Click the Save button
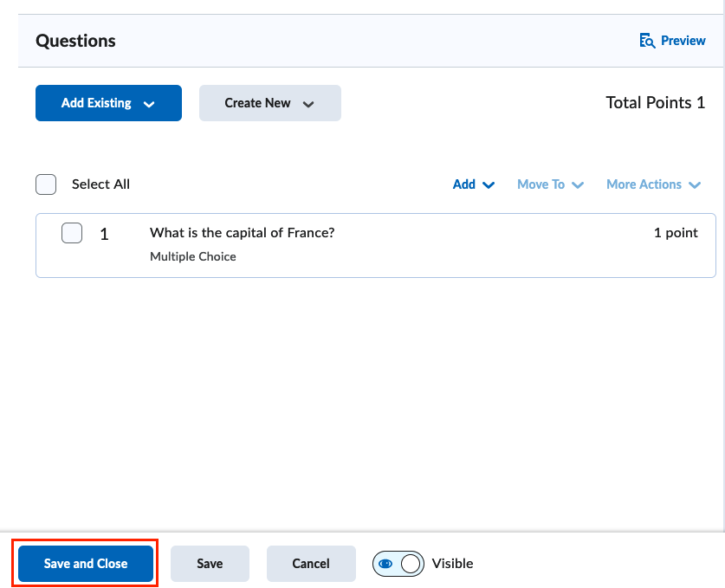 [210, 564]
